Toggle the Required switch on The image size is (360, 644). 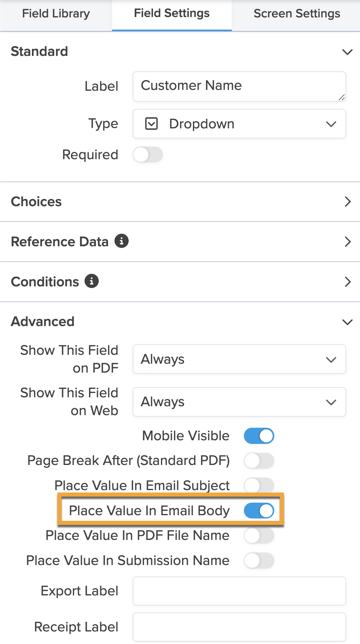point(148,155)
